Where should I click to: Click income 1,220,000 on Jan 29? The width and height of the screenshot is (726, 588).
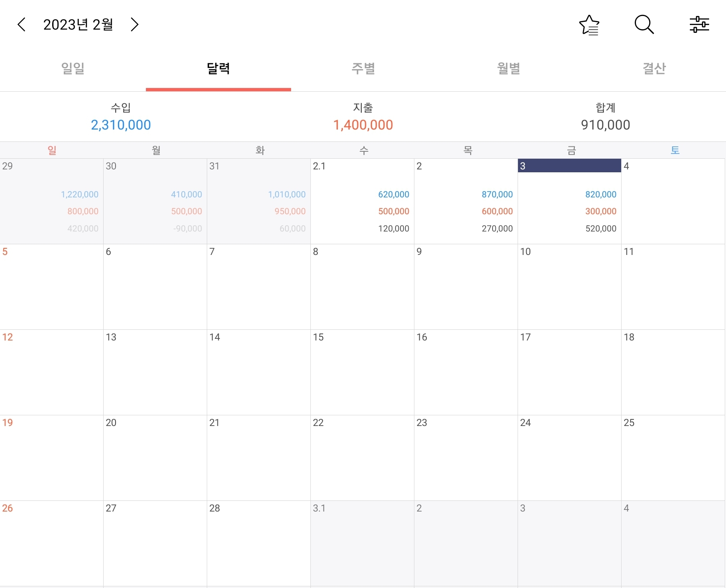[80, 194]
